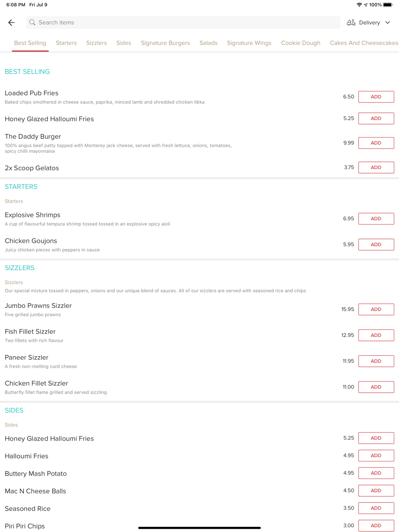
Task: Switch to the Starters tab
Action: (66, 43)
